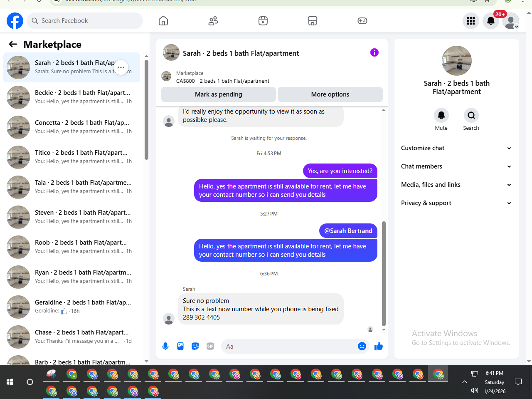This screenshot has width=532, height=399.
Task: Choose a sticker icon
Action: click(195, 346)
